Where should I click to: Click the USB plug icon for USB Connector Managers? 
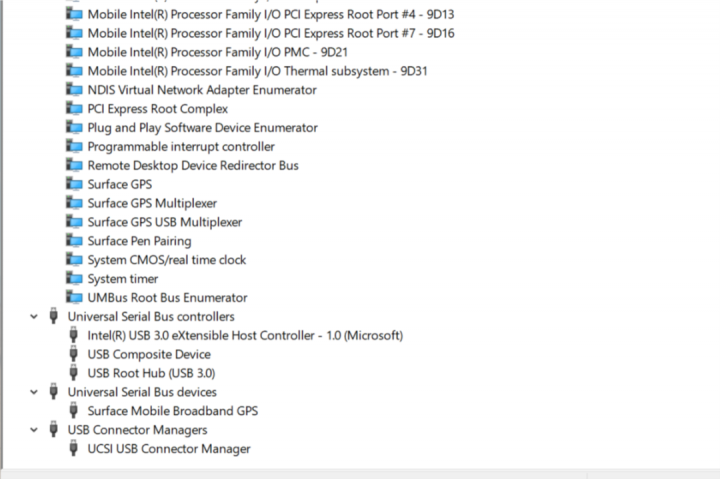(x=54, y=429)
